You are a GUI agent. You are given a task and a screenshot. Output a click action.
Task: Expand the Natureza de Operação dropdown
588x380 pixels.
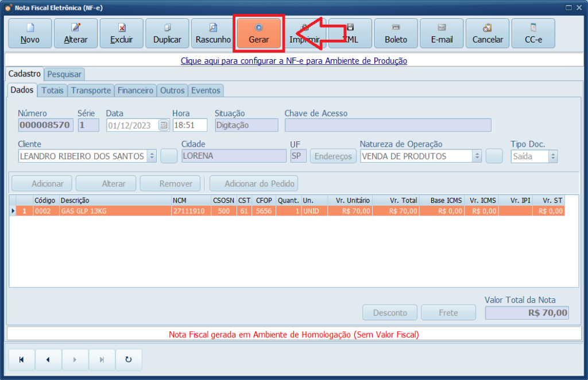coord(477,156)
